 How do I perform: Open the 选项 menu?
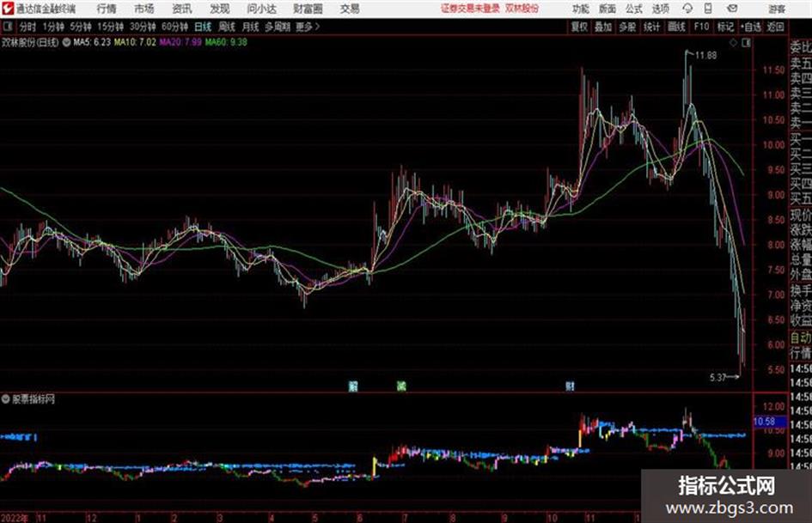(x=661, y=9)
